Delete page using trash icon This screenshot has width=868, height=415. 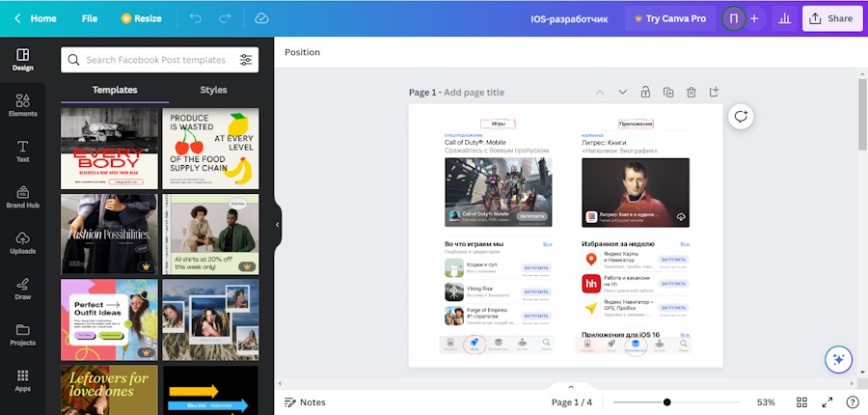[692, 93]
